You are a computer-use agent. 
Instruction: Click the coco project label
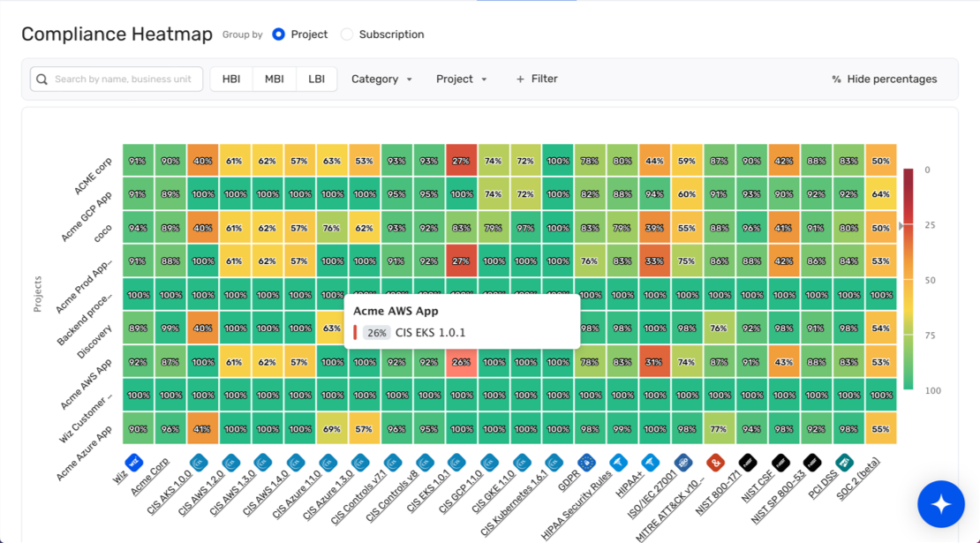(x=102, y=233)
